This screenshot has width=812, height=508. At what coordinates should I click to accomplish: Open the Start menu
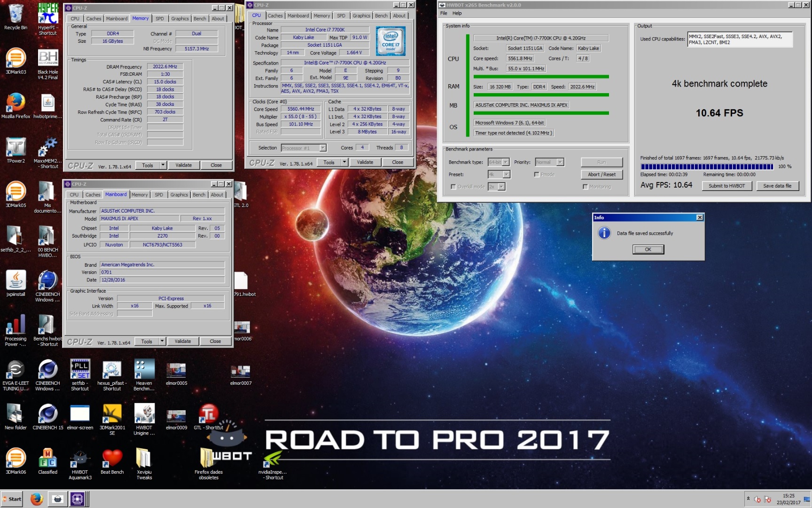[x=12, y=499]
